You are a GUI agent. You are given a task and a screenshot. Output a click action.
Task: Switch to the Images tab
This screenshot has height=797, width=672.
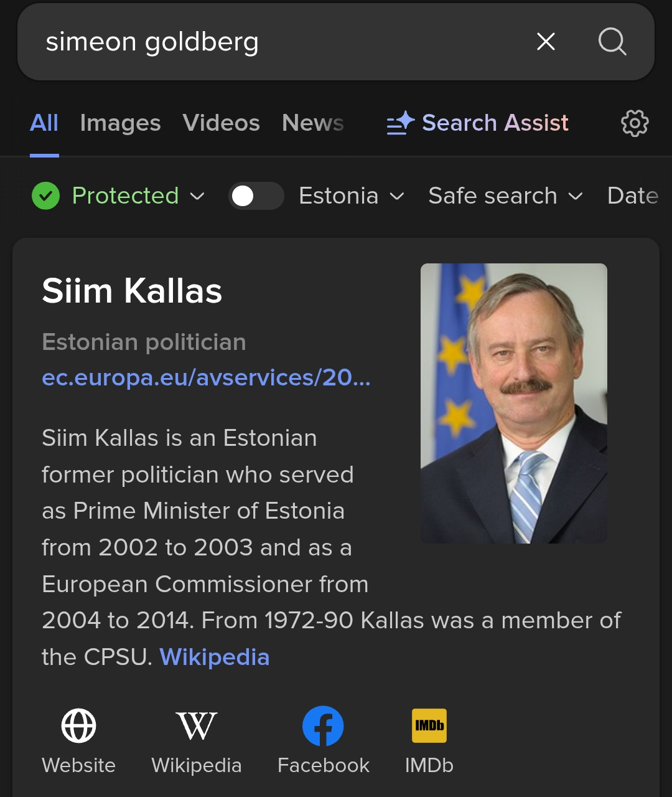[x=120, y=123]
